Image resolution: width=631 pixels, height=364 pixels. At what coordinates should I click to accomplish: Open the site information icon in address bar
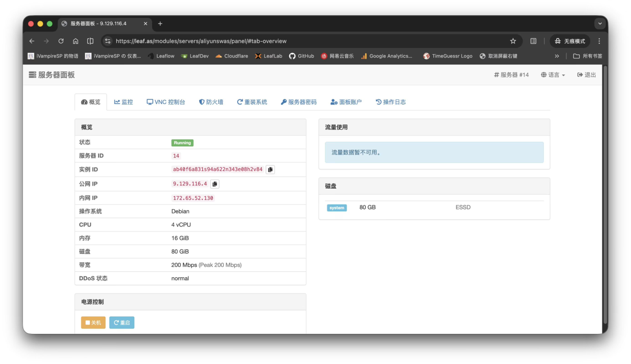pos(108,41)
